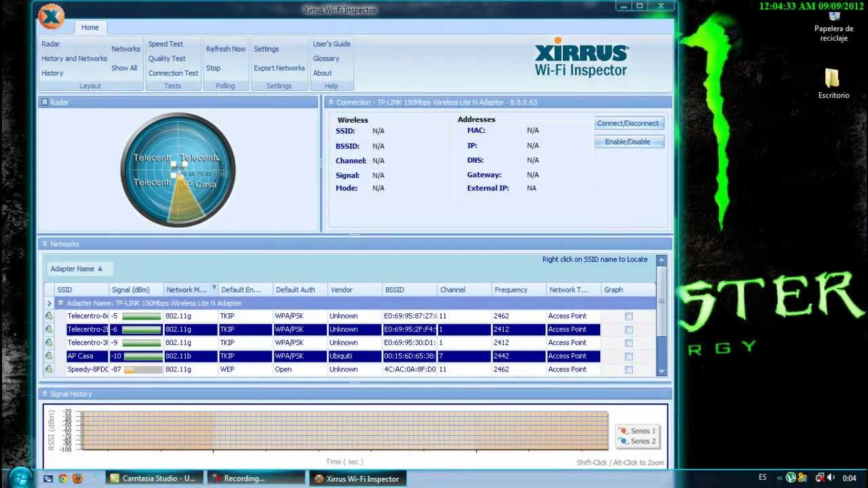Toggle Graph checkbox for AP Casa row
868x488 pixels.
click(x=629, y=357)
